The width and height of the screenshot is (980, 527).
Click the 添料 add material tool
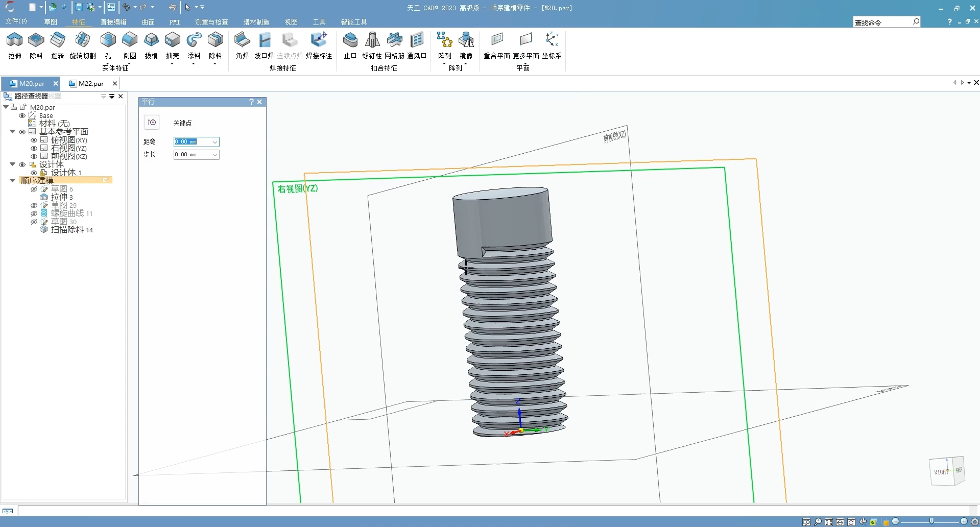tap(194, 45)
